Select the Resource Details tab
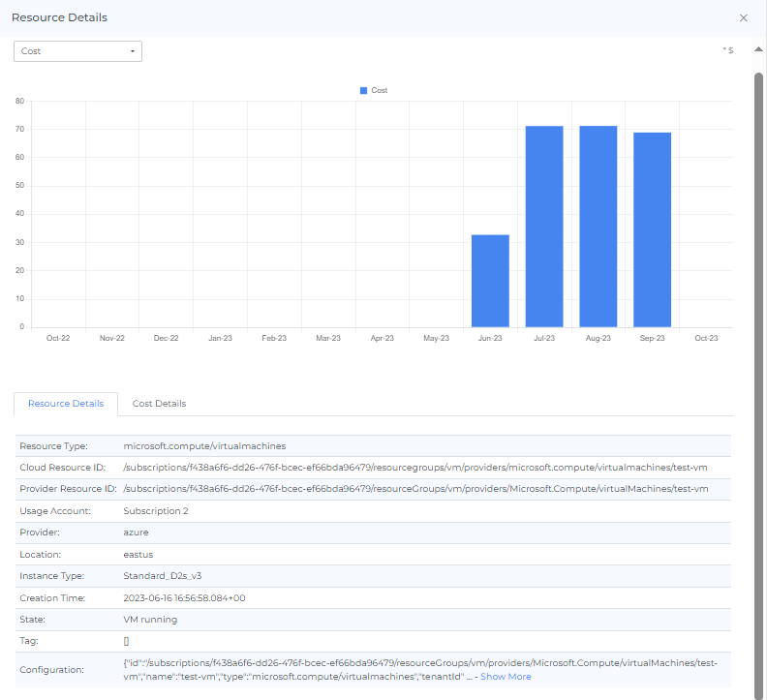This screenshot has width=767, height=700. tap(66, 404)
